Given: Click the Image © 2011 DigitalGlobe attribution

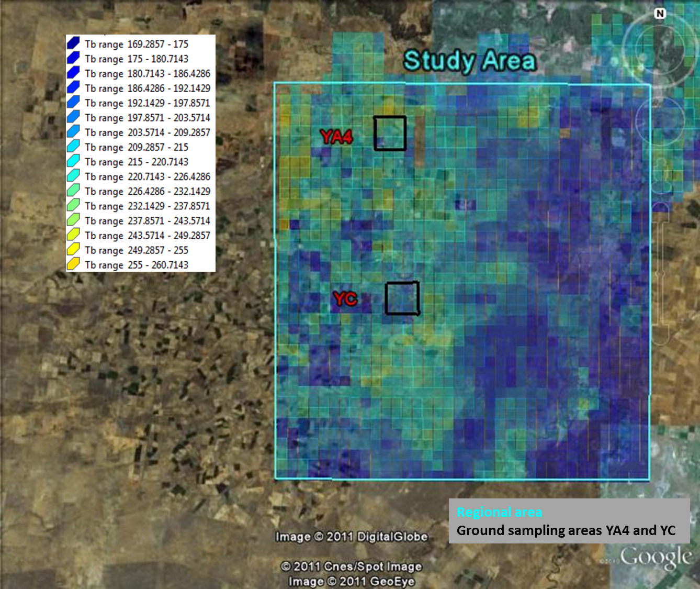Looking at the screenshot, I should click(x=351, y=537).
